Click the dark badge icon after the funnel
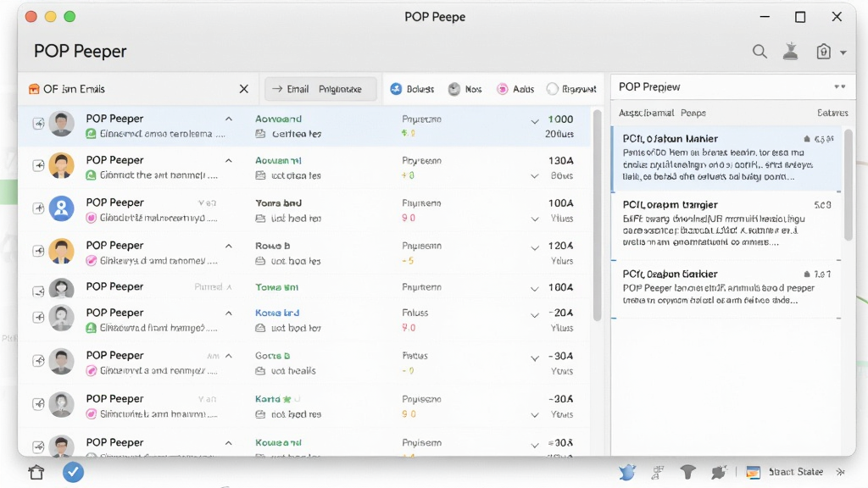 tap(719, 472)
